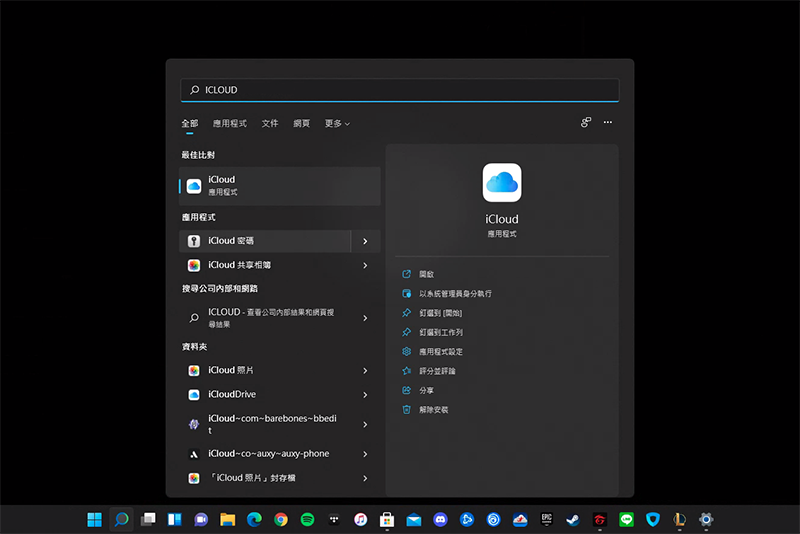Click the 分享 share option
800x534 pixels.
(426, 390)
